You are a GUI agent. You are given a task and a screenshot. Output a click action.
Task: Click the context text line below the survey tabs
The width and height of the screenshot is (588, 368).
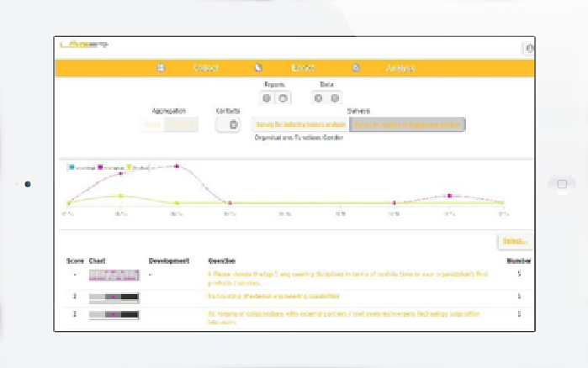coord(299,138)
